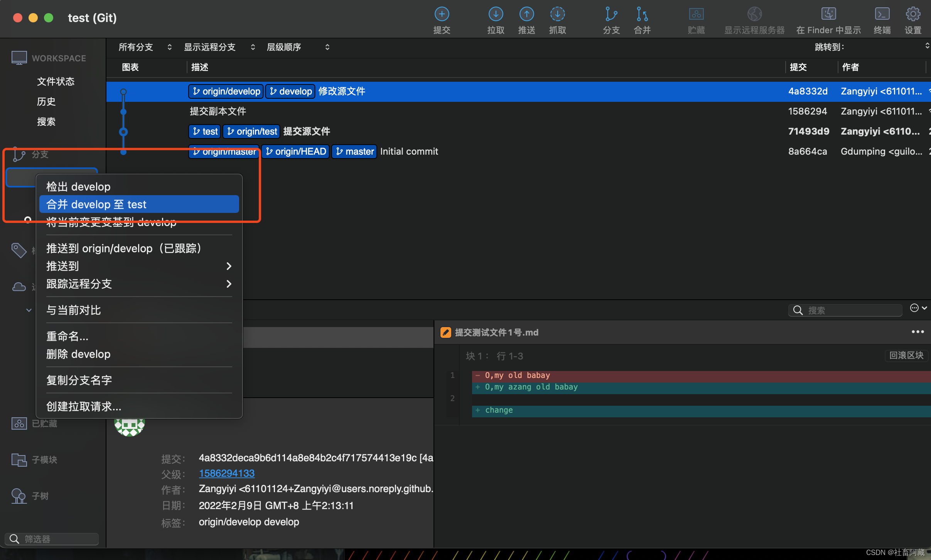Screen dimensions: 931x560
Task: Click the Fetch (抓取) toolbar icon
Action: 557,15
